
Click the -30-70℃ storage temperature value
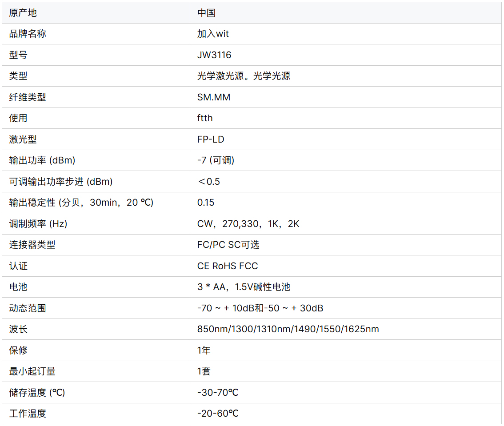(x=218, y=393)
